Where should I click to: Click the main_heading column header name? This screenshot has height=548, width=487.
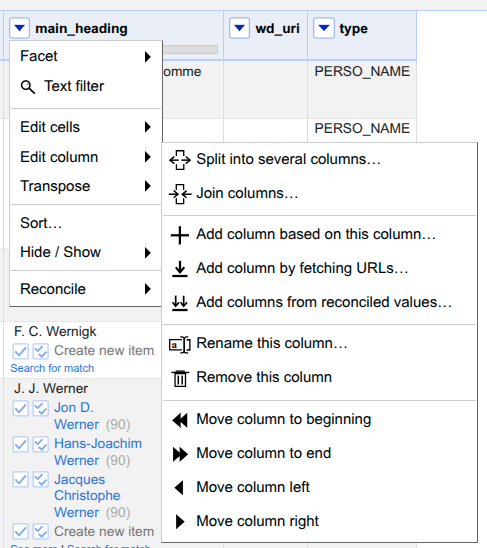click(x=81, y=28)
